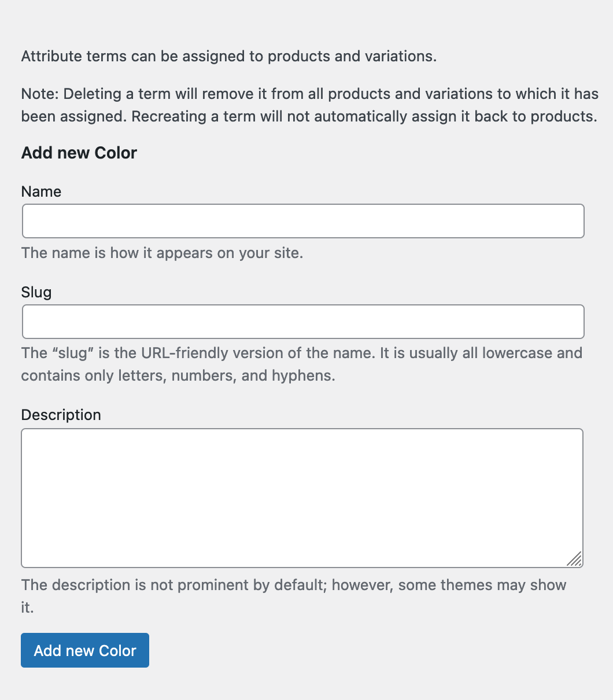The height and width of the screenshot is (700, 613).
Task: Select the Name help text below the field
Action: coord(162,253)
